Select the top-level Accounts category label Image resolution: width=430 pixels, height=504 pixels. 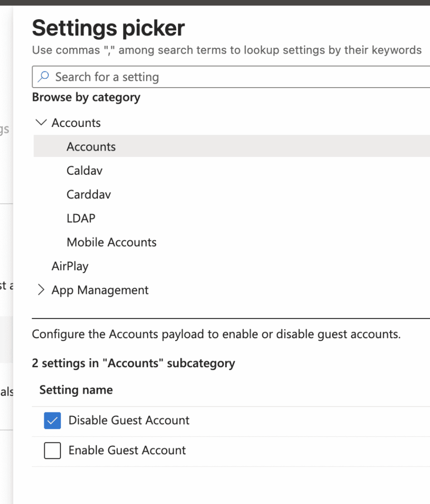point(76,123)
